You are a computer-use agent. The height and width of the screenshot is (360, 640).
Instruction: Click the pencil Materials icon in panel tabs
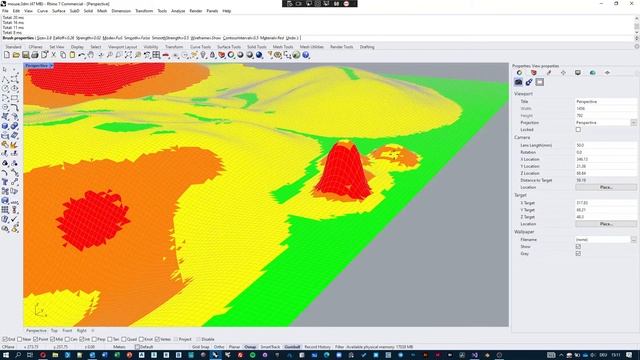coord(548,73)
